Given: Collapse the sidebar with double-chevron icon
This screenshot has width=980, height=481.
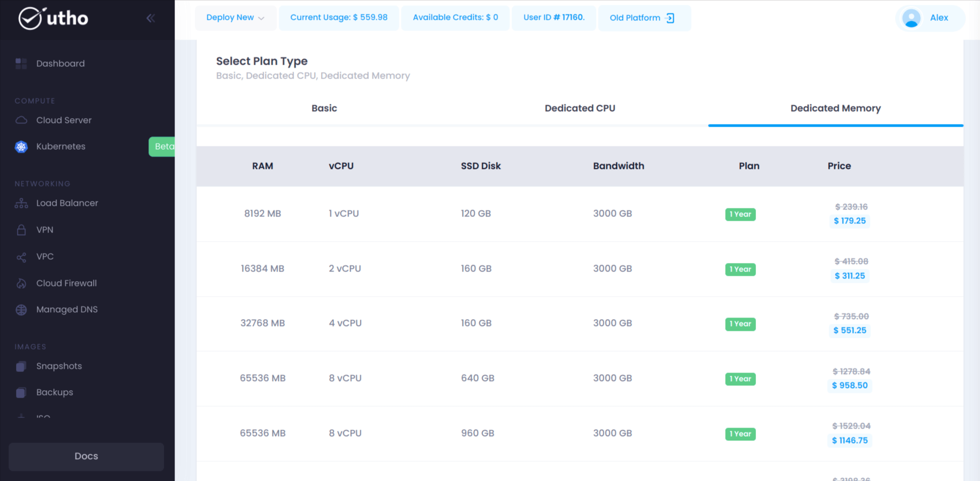Looking at the screenshot, I should pyautogui.click(x=151, y=18).
